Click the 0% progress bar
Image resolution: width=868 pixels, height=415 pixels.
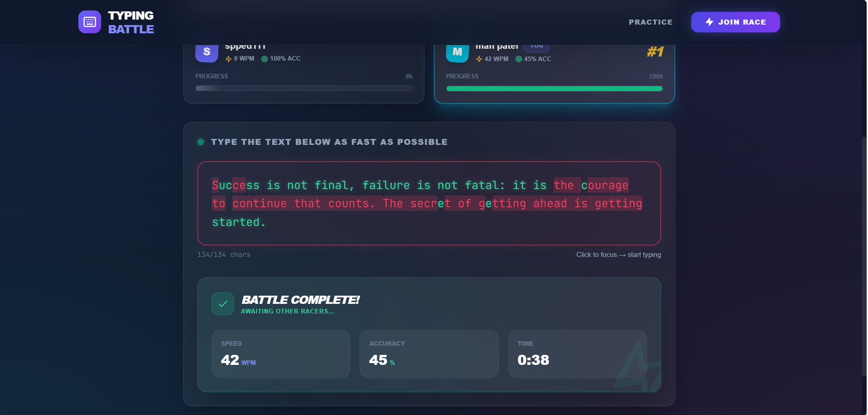coord(304,88)
